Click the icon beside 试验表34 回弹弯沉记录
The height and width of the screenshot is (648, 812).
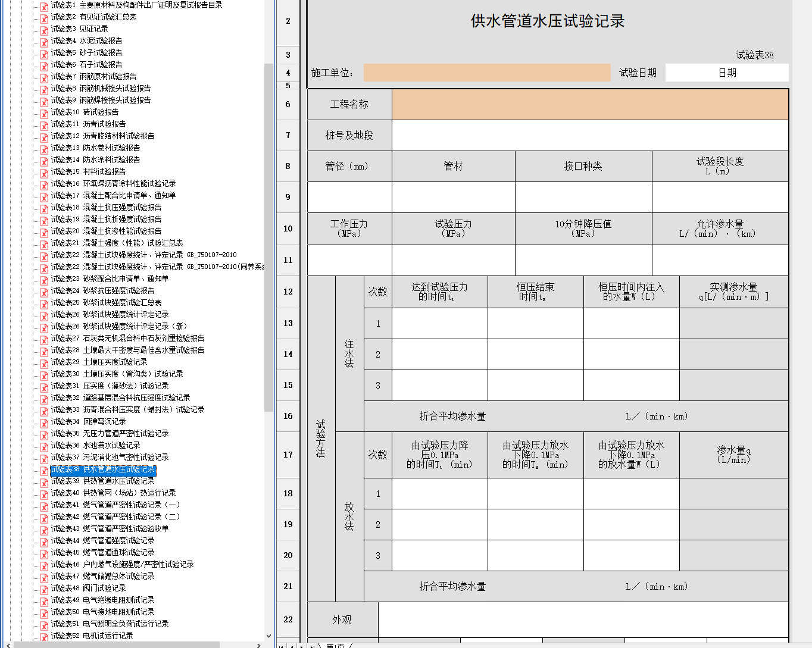click(x=44, y=422)
